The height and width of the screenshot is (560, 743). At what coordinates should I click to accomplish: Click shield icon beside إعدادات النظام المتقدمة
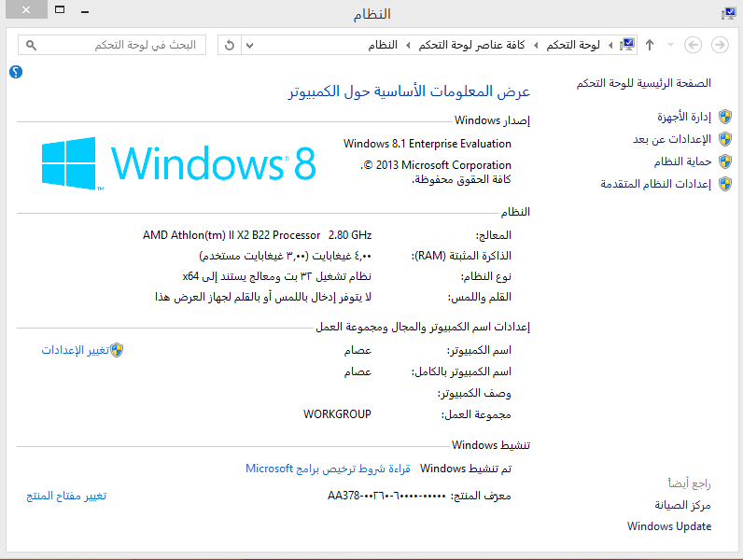(725, 184)
